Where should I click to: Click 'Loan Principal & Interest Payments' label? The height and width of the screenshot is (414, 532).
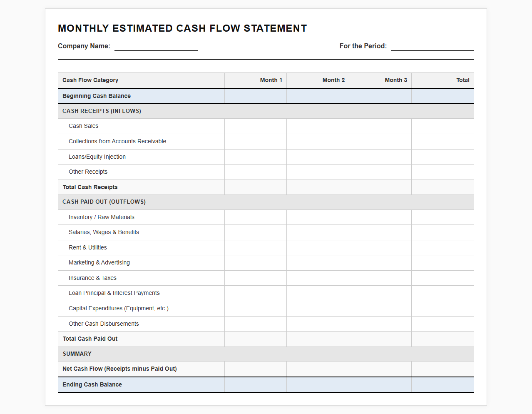[114, 293]
